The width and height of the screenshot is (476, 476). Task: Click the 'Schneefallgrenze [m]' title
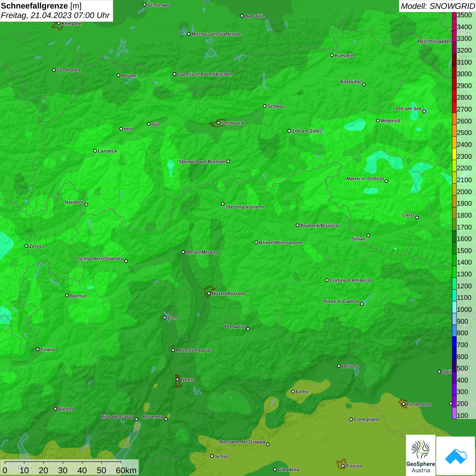tap(41, 6)
